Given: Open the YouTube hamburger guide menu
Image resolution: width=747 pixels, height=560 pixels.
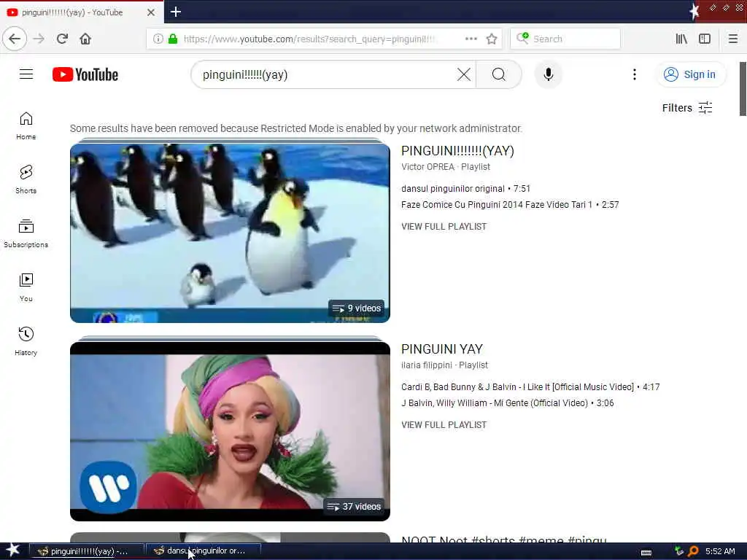Looking at the screenshot, I should (x=26, y=74).
